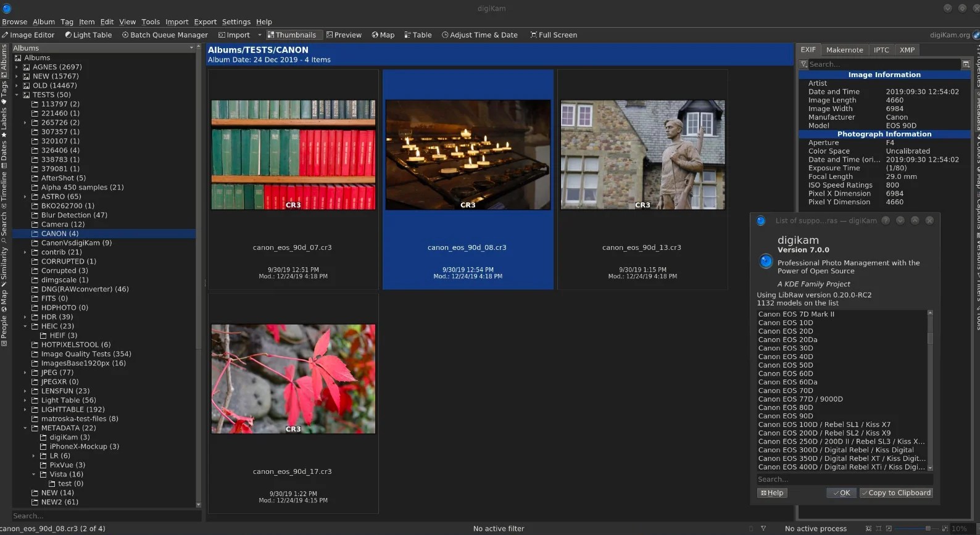Switch to Table view
Image resolution: width=980 pixels, height=535 pixels.
coord(418,35)
